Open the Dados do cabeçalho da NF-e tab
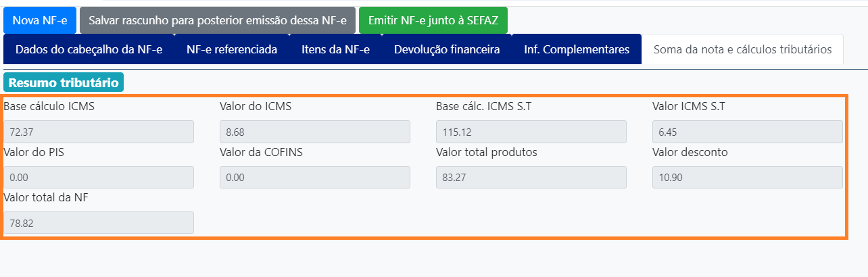 pyautogui.click(x=89, y=50)
